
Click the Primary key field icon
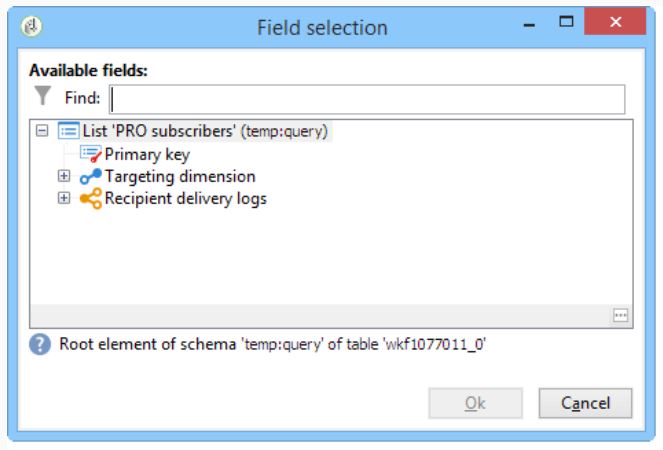coord(90,154)
